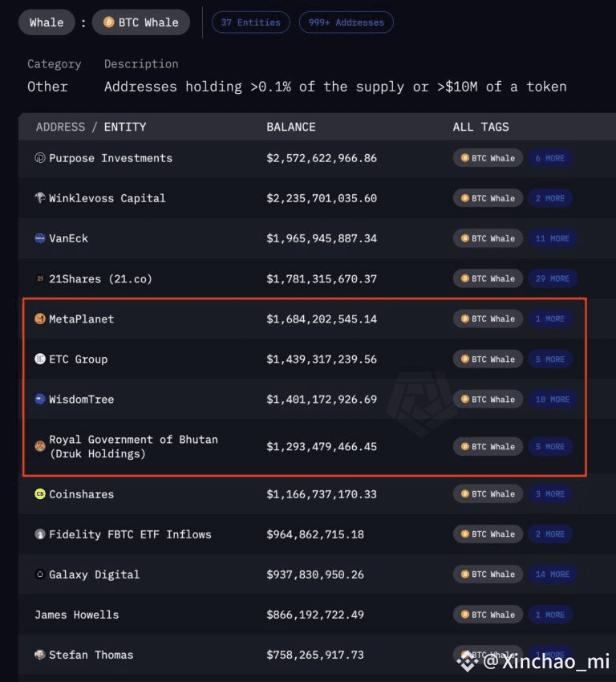Expand the "10 MORE" tags for WisdomTree
616x682 pixels.
click(552, 400)
